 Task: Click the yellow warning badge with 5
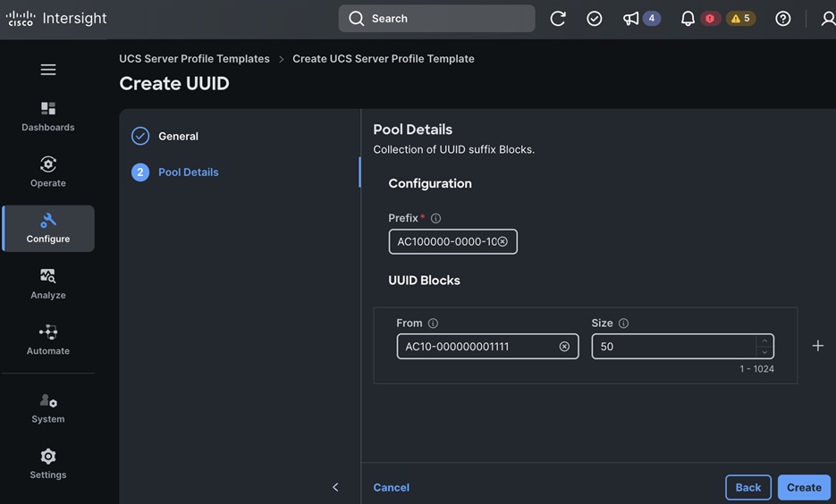(740, 19)
